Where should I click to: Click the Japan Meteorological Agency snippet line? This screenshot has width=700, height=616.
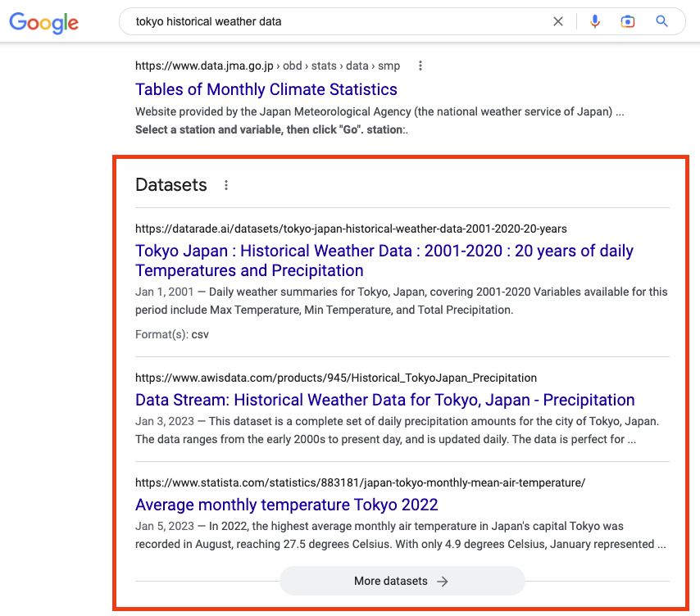[x=380, y=111]
